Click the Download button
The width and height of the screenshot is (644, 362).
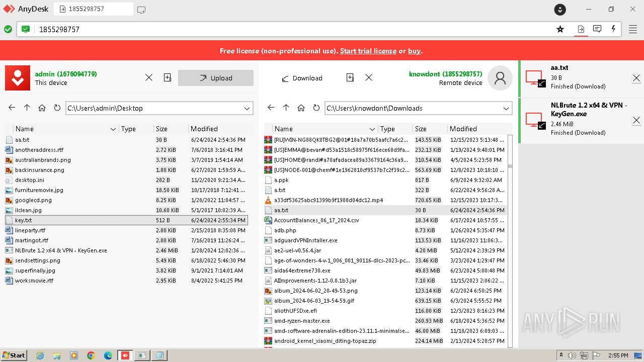coord(302,78)
